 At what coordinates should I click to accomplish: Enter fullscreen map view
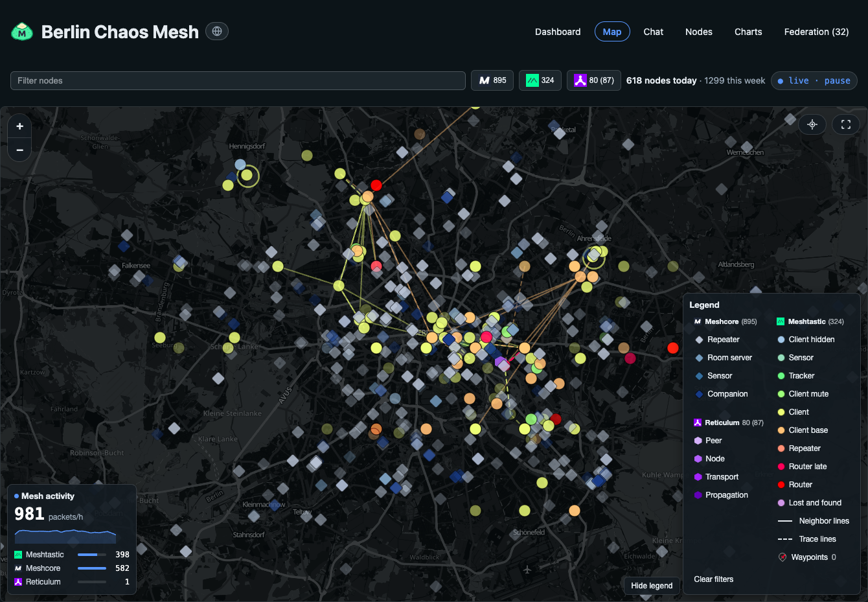(x=846, y=124)
